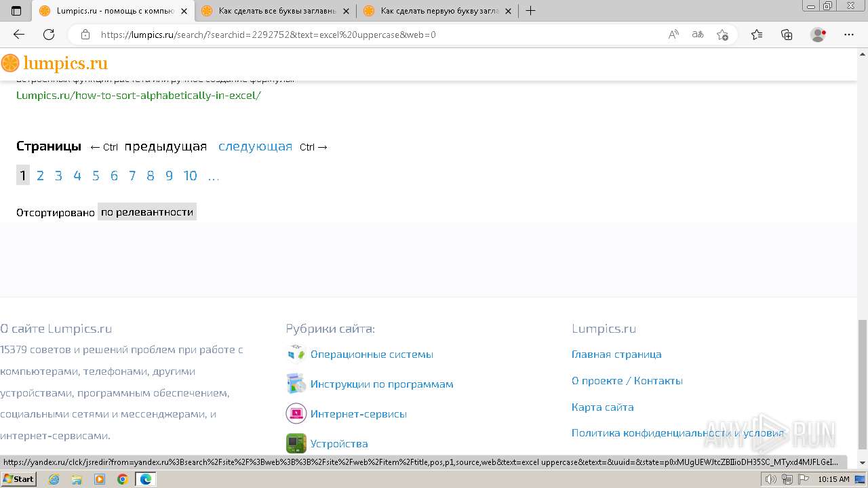Click 'по релевантности' sort option
The width and height of the screenshot is (868, 488).
[x=147, y=211]
